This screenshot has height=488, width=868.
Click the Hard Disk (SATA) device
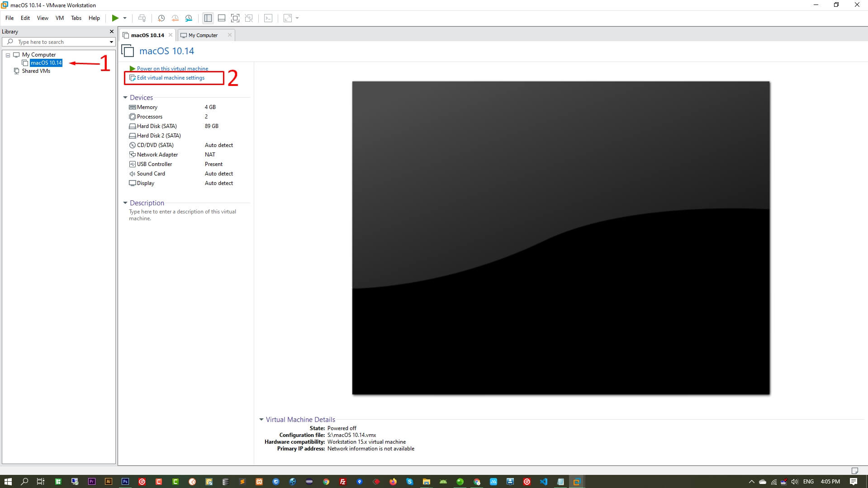tap(189, 126)
